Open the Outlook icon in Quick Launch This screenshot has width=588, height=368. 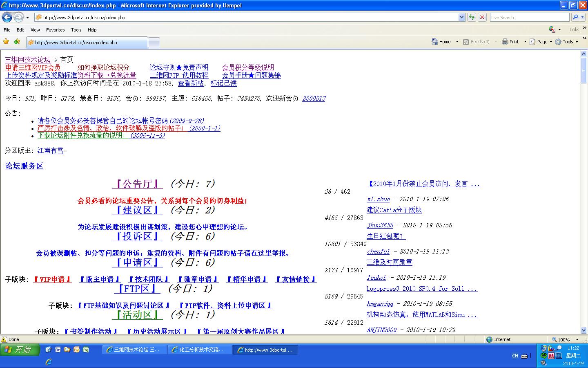77,350
